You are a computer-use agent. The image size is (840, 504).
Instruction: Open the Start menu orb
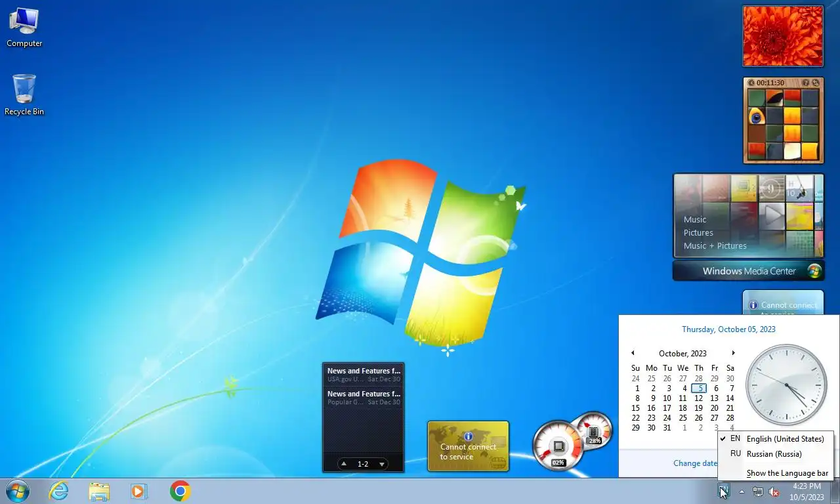(x=18, y=491)
